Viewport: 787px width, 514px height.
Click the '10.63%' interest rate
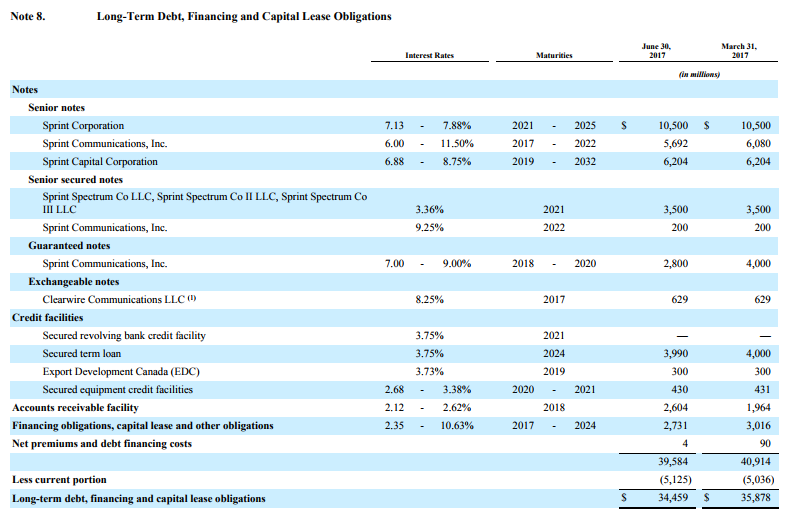[457, 426]
